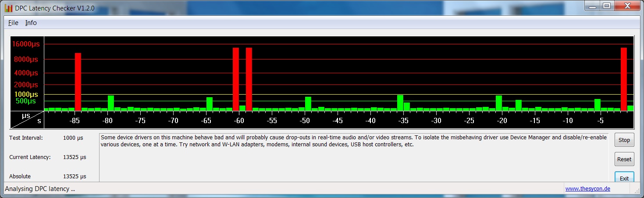Click the Absolute 13525 µs value
644x198 pixels.
tap(75, 176)
